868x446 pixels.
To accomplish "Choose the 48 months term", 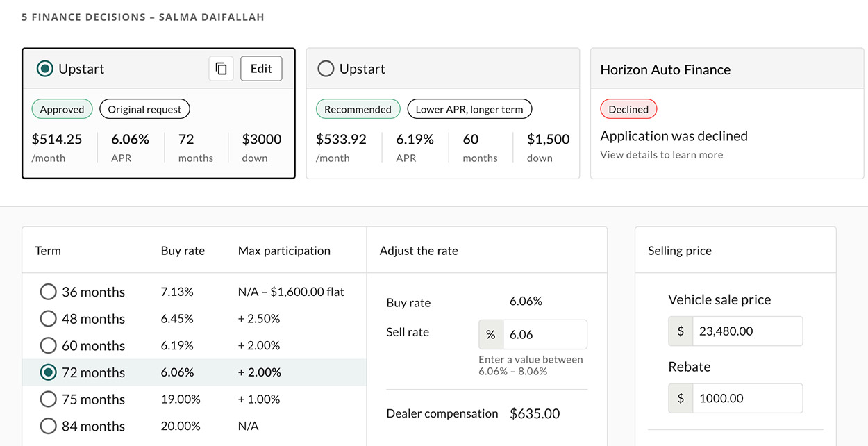I will (x=48, y=319).
